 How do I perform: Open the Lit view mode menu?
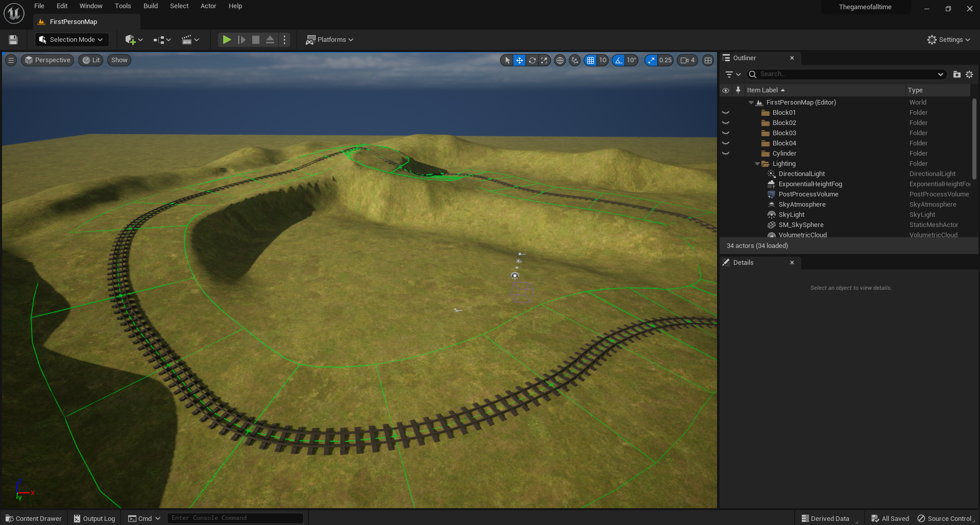[91, 60]
